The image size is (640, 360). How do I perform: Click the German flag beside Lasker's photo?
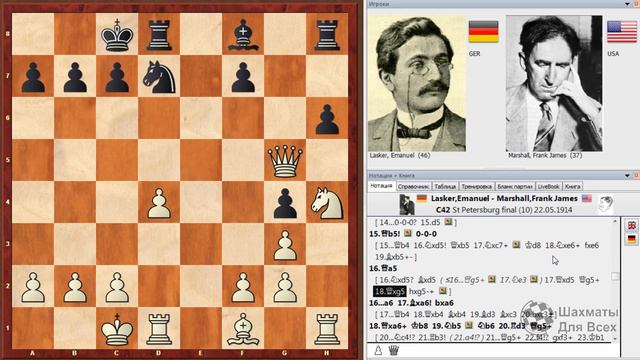[483, 31]
